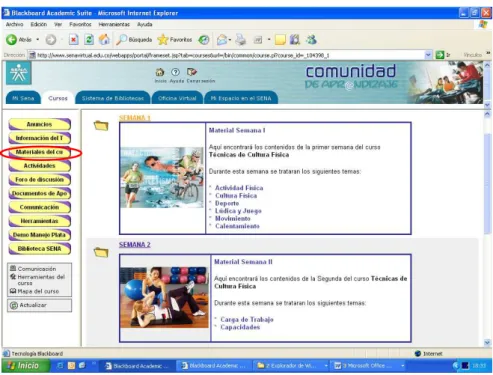Open the Herramientas menu
The width and height of the screenshot is (493, 375).
pos(114,24)
